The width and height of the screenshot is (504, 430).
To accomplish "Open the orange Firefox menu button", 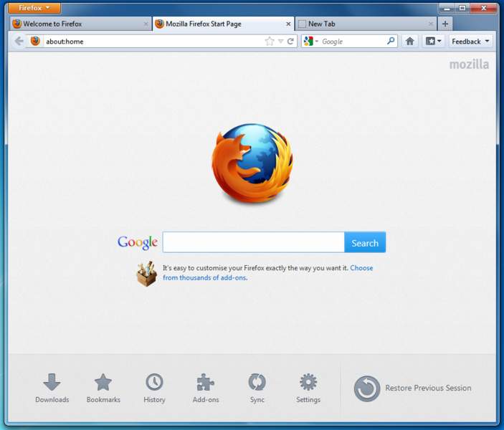I will 34,8.
